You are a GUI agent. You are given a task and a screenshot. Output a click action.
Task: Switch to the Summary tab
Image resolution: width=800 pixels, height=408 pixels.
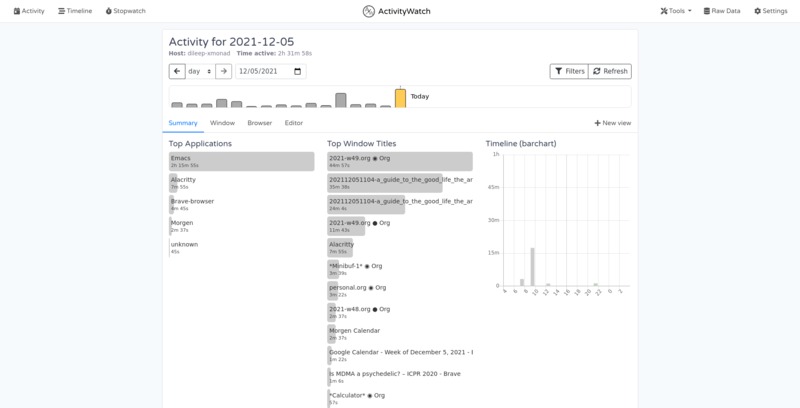[183, 123]
